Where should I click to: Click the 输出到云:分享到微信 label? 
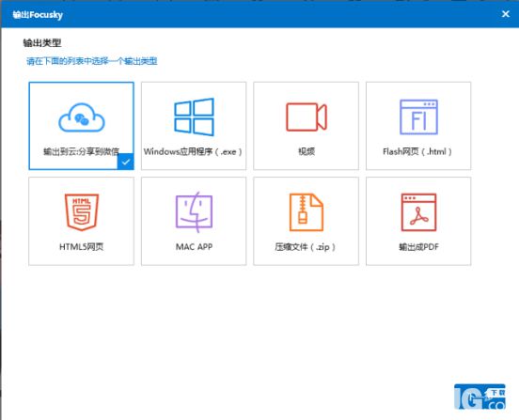pos(81,152)
